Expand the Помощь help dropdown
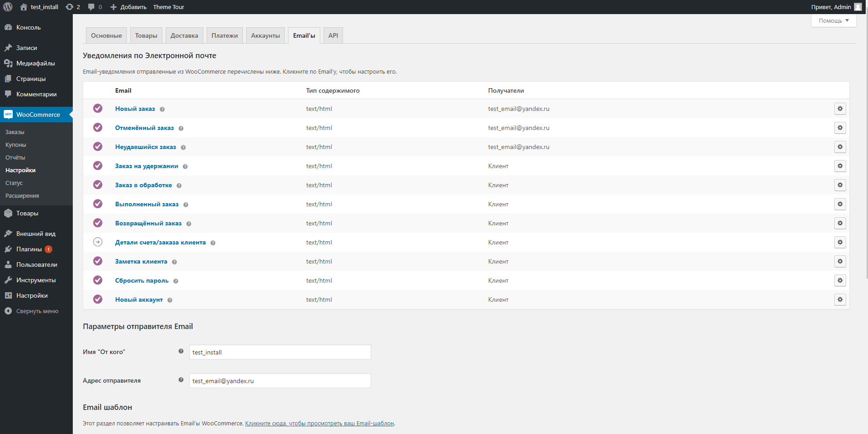 (x=833, y=20)
